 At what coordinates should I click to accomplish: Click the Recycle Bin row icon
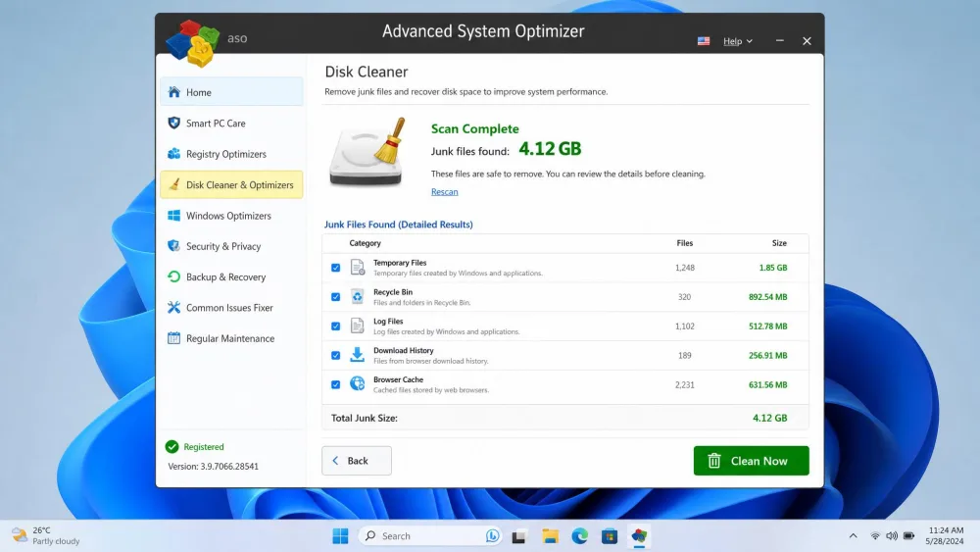pos(358,297)
